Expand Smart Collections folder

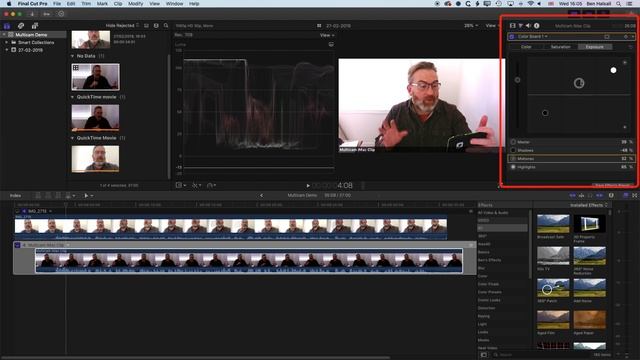point(7,42)
